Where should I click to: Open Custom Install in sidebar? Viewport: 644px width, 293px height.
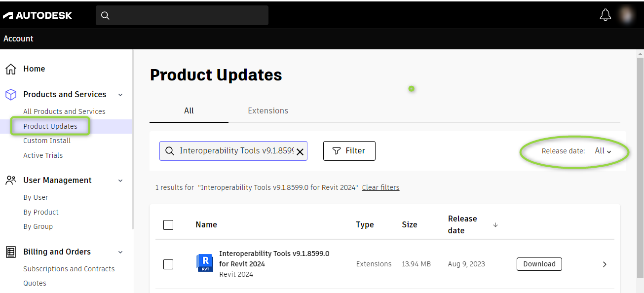coord(47,141)
